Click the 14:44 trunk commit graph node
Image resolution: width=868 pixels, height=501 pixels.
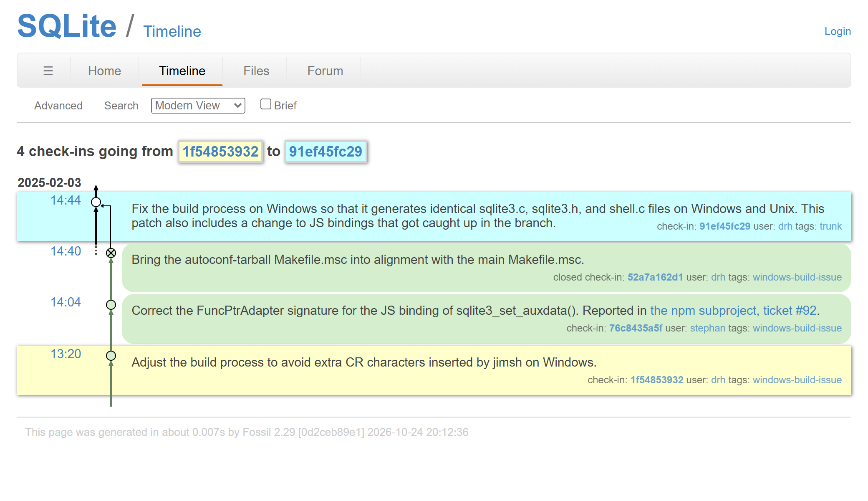(96, 202)
